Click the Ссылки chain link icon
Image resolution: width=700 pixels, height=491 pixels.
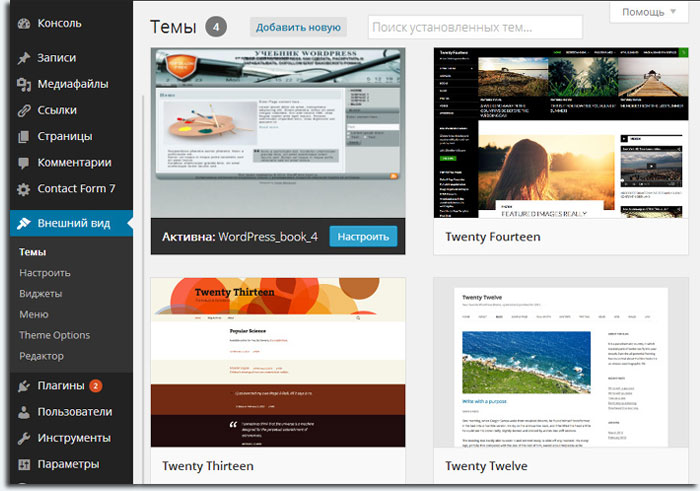point(24,110)
